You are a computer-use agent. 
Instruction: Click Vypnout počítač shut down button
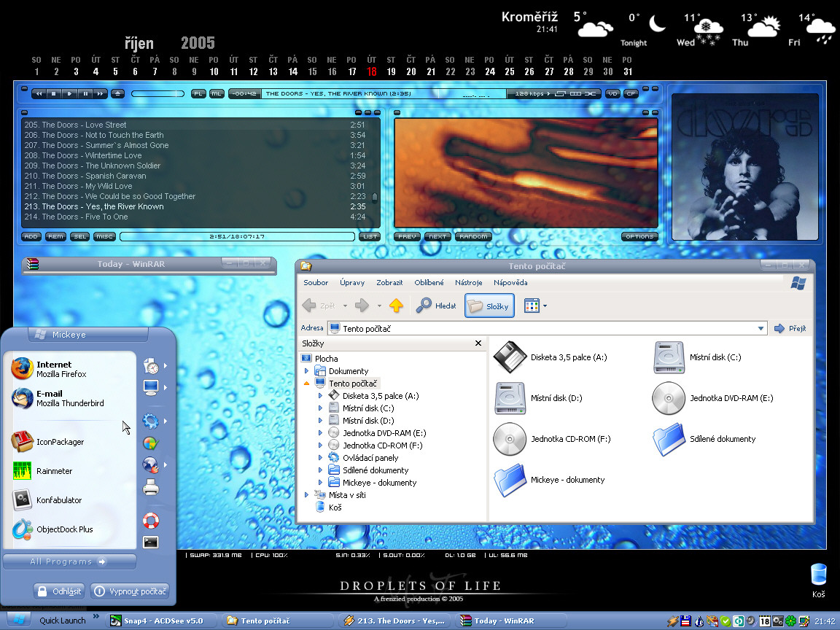click(x=131, y=591)
